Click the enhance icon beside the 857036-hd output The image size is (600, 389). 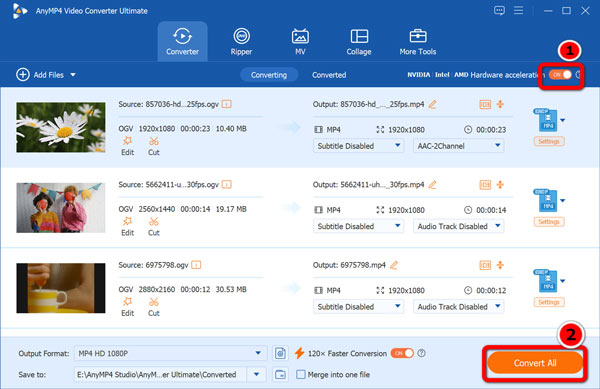click(500, 104)
